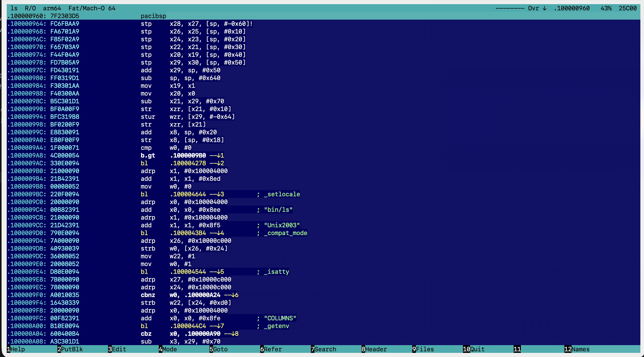Click the opcode bytes FF0319D1

(65, 78)
